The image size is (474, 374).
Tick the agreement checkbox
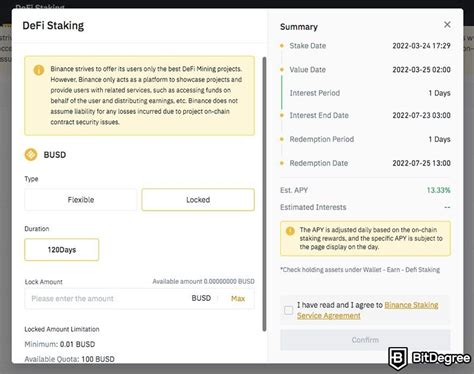[x=289, y=310]
